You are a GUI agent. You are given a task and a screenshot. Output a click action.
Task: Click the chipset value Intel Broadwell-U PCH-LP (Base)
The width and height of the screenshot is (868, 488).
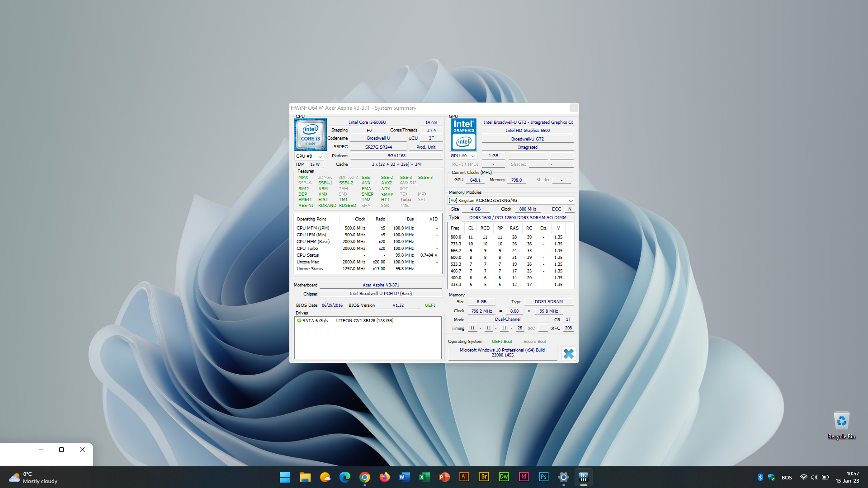(x=381, y=294)
